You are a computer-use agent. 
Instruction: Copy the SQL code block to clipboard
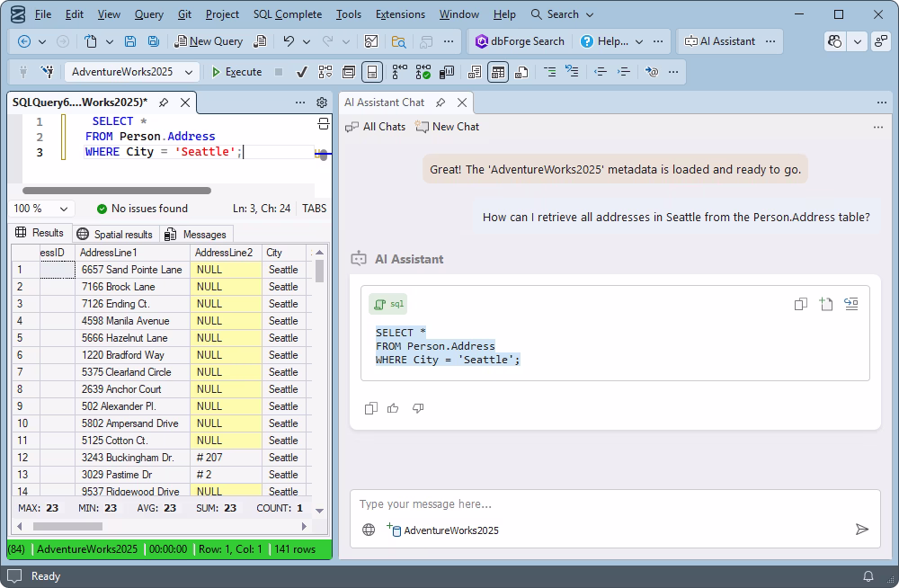point(801,304)
